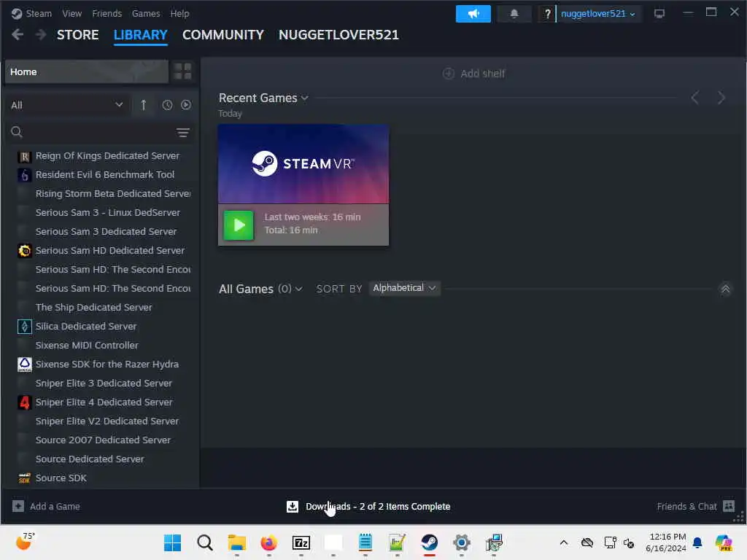Enter Big Picture mode via monitor icon
747x560 pixels.
pyautogui.click(x=659, y=14)
